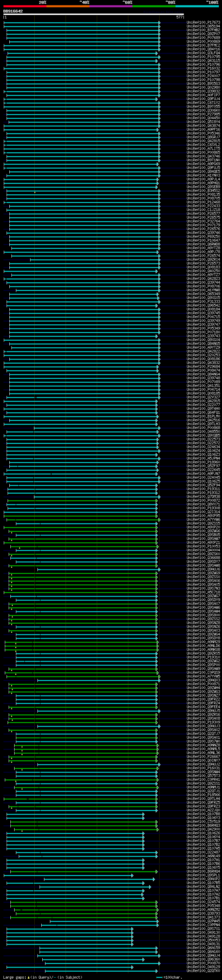Select label UniRef100_P07089
The width and height of the screenshot is (222, 980).
(x=203, y=382)
